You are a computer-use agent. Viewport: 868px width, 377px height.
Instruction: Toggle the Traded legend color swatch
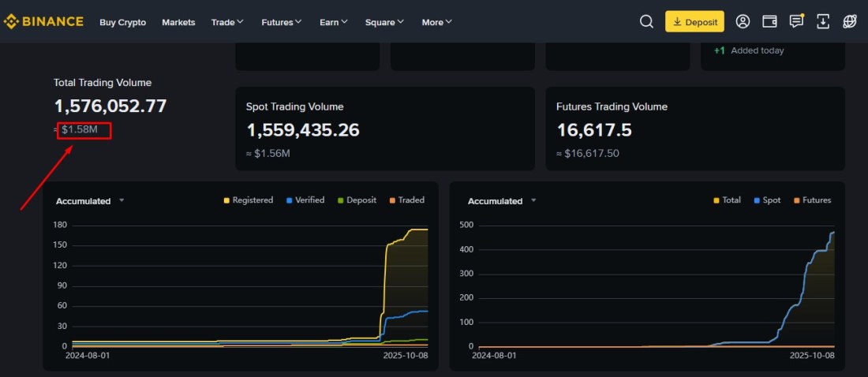coord(392,200)
